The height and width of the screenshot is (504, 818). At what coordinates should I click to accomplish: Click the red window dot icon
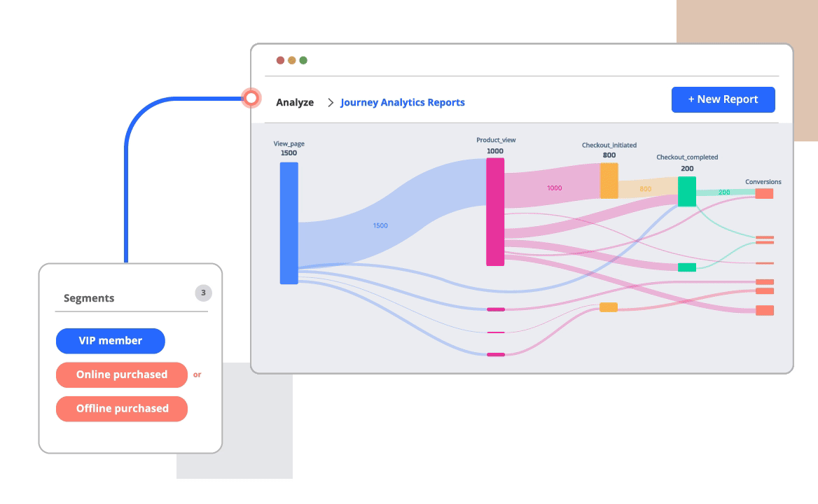[279, 60]
